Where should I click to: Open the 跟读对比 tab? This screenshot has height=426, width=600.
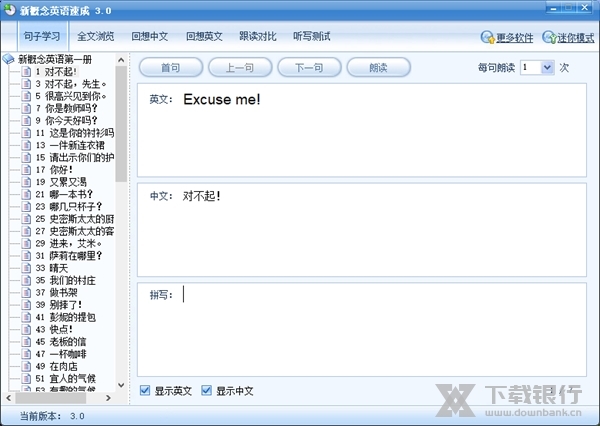click(258, 36)
